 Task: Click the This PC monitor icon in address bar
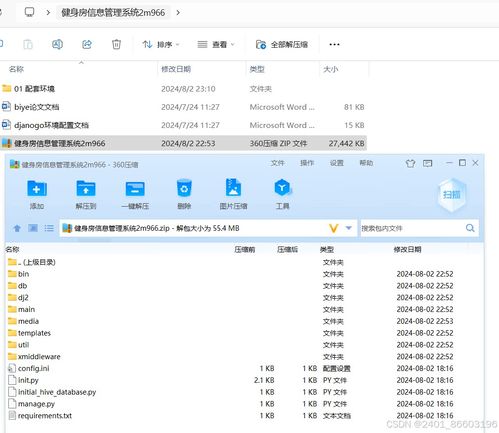pos(29,12)
